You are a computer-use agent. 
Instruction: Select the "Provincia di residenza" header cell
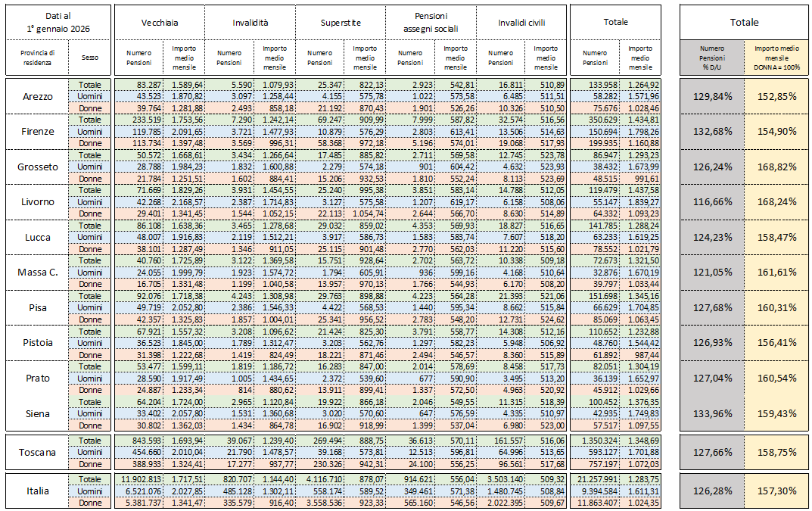(37, 57)
